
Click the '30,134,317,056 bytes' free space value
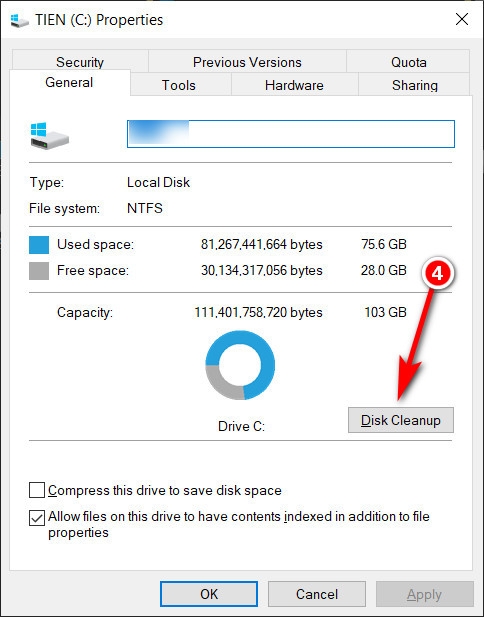tap(262, 271)
